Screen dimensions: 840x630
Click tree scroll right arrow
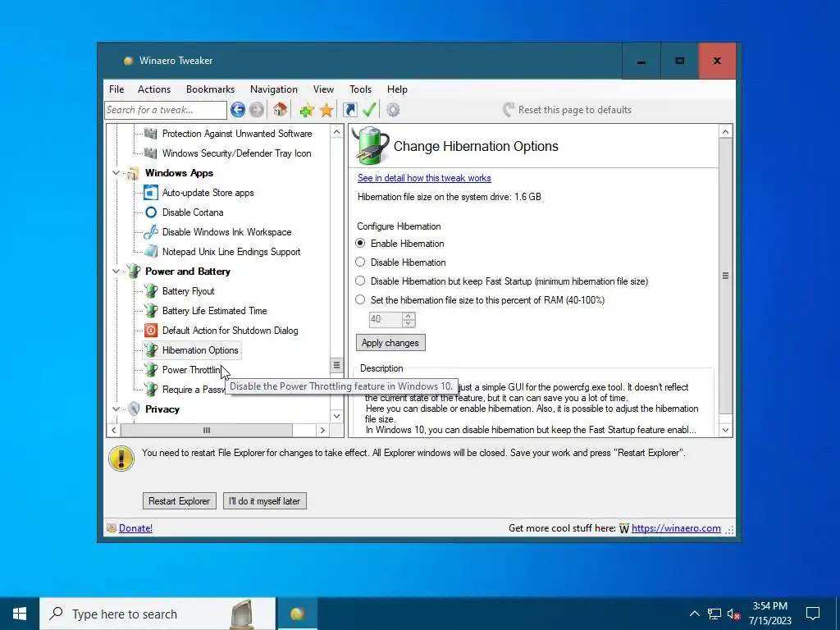pos(322,430)
